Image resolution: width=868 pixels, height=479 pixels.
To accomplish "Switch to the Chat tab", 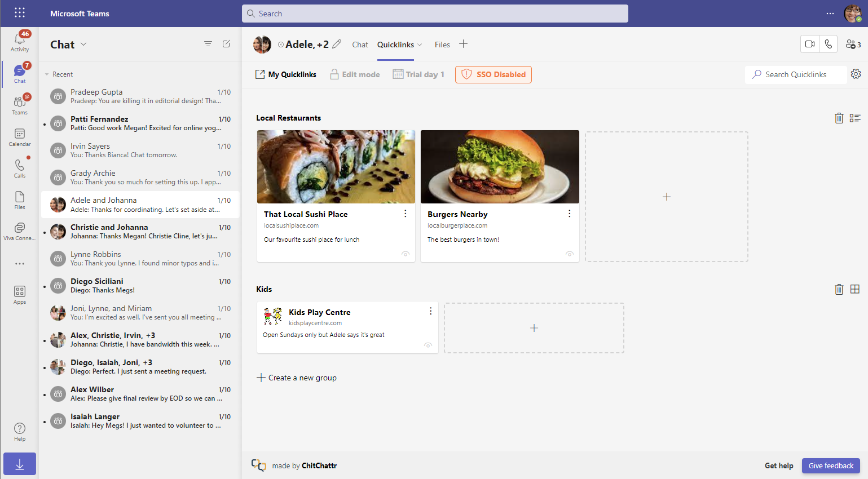I will coord(360,45).
